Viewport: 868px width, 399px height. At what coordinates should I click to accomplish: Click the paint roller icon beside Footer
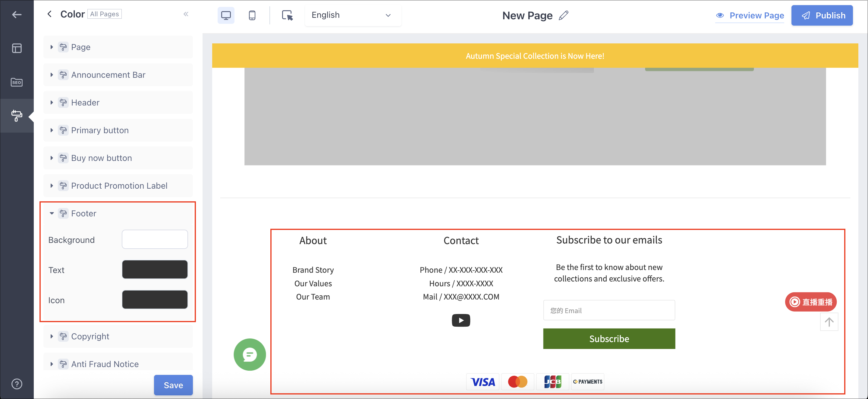63,213
